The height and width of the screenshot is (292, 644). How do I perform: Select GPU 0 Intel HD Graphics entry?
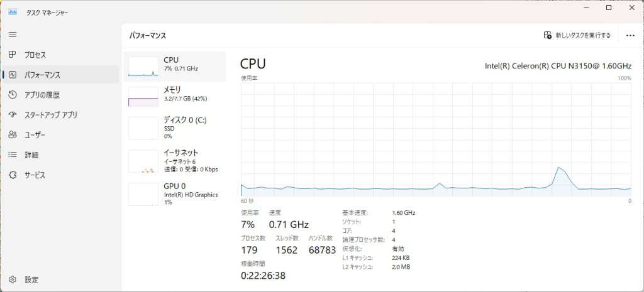tap(175, 194)
